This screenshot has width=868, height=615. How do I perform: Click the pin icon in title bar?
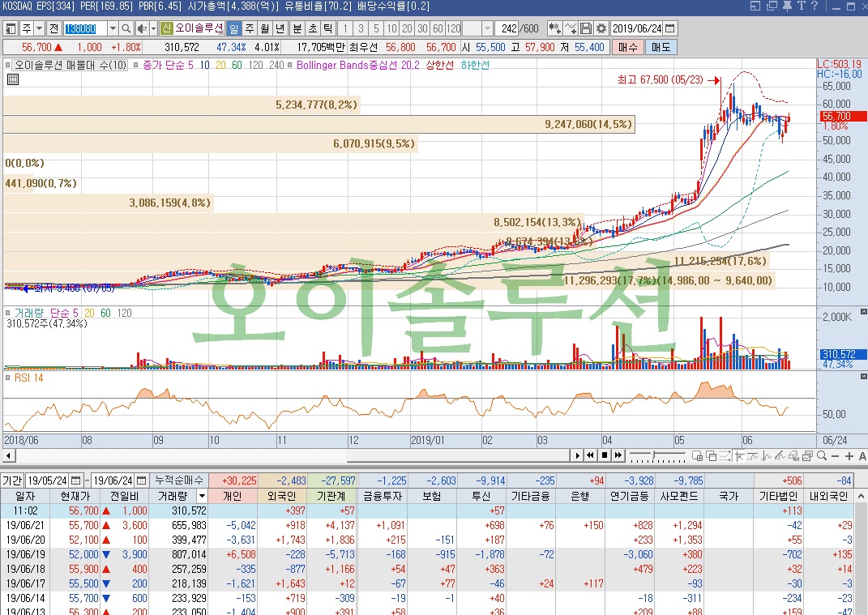pyautogui.click(x=787, y=6)
